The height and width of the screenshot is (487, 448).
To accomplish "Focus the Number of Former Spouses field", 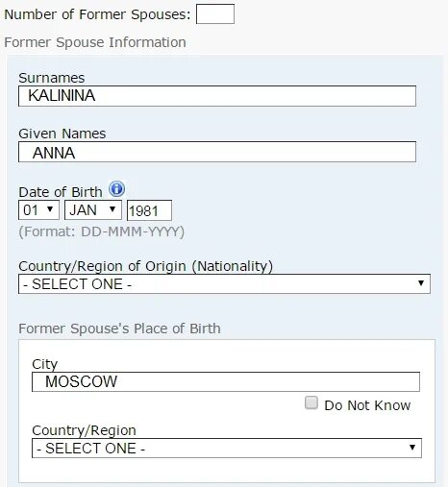I will pyautogui.click(x=215, y=14).
